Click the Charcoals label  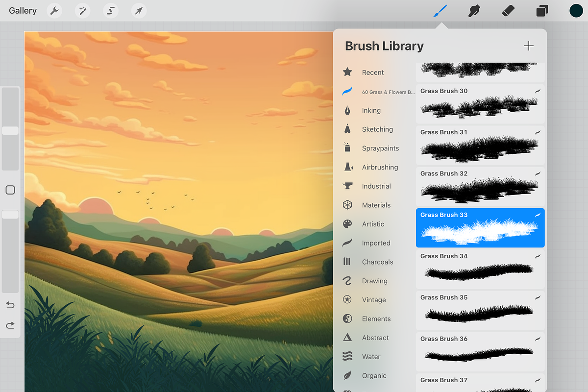coord(377,262)
